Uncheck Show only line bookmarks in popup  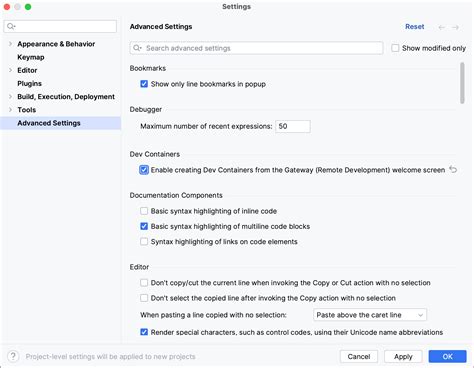144,84
